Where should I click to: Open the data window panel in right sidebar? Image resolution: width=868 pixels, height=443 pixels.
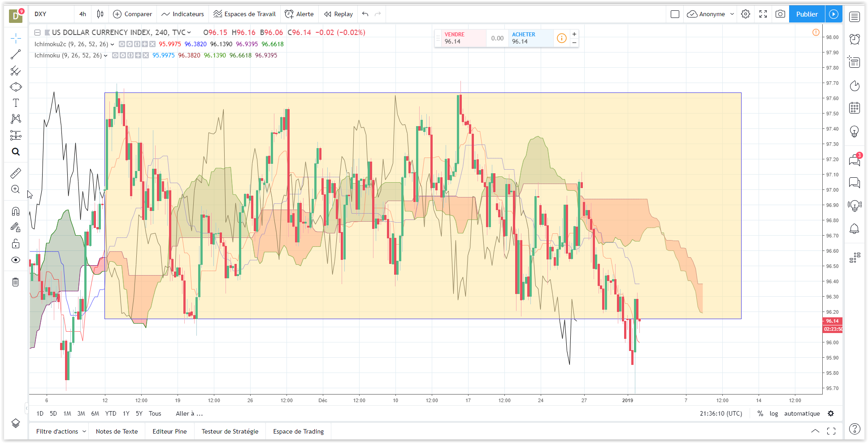tap(855, 62)
